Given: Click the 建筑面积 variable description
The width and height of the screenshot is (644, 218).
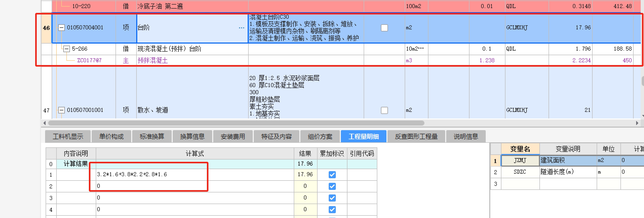Looking at the screenshot, I should click(x=568, y=160).
